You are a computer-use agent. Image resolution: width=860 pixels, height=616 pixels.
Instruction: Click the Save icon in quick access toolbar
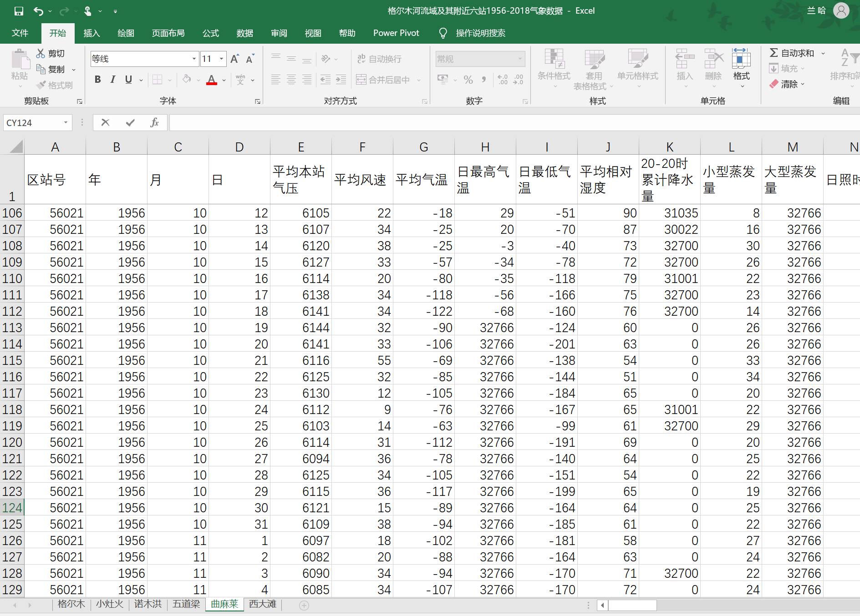[19, 11]
